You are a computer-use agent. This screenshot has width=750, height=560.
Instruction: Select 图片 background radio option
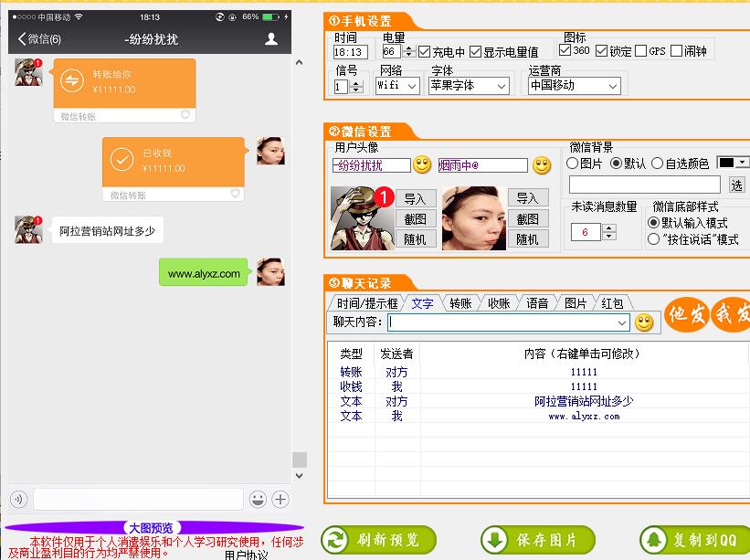tap(572, 164)
